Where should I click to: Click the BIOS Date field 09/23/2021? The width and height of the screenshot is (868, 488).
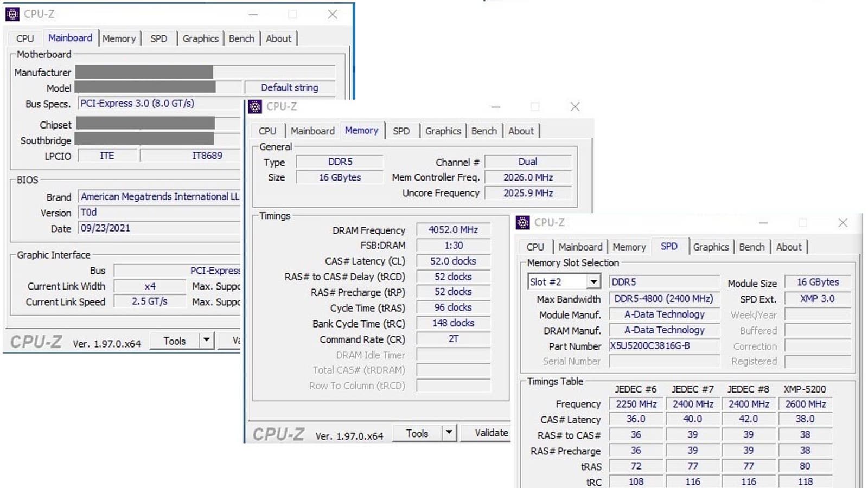(x=159, y=228)
